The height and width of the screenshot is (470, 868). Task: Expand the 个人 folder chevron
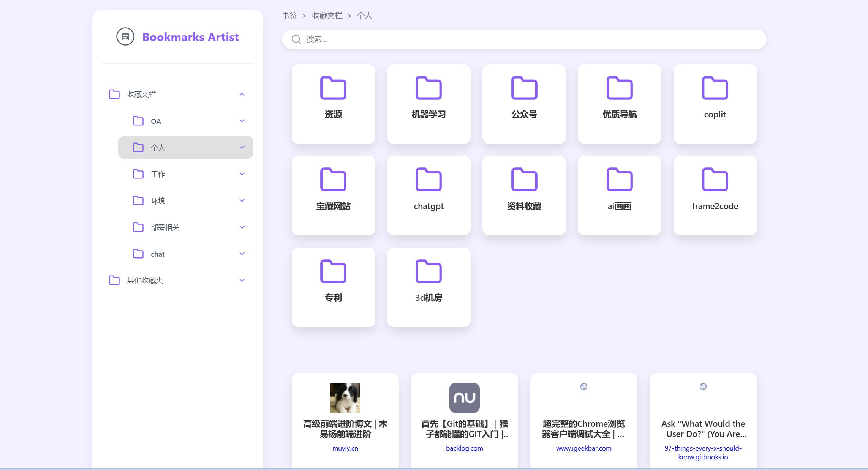(242, 147)
